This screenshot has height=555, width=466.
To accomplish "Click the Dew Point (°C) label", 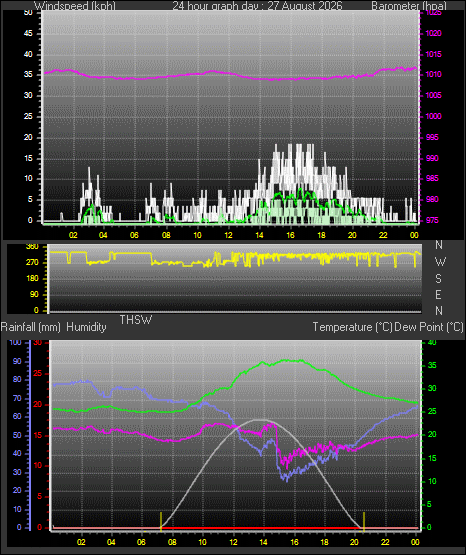I will (x=429, y=327).
